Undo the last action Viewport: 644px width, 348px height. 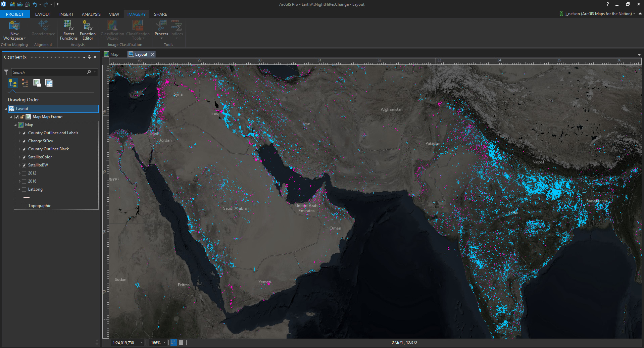[35, 4]
